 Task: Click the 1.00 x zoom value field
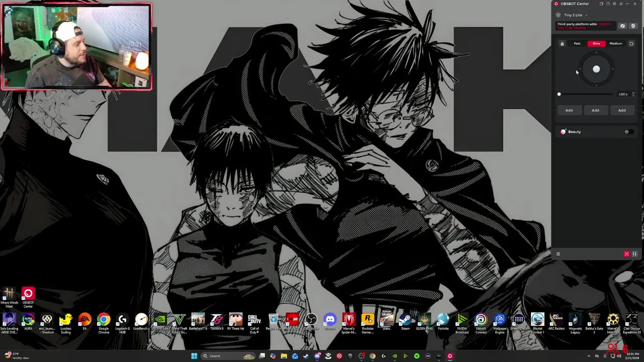(623, 94)
